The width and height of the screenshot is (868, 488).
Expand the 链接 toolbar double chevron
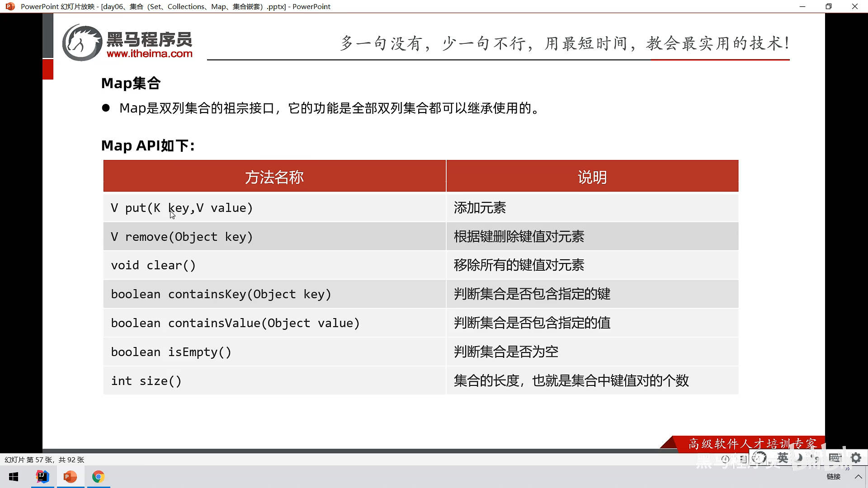(847, 469)
